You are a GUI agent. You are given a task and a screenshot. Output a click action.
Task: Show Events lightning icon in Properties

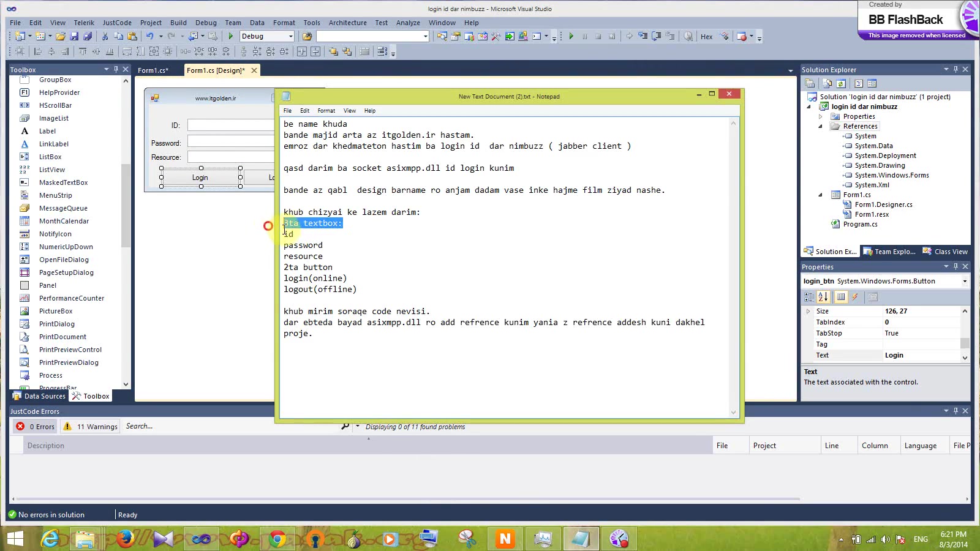854,297
